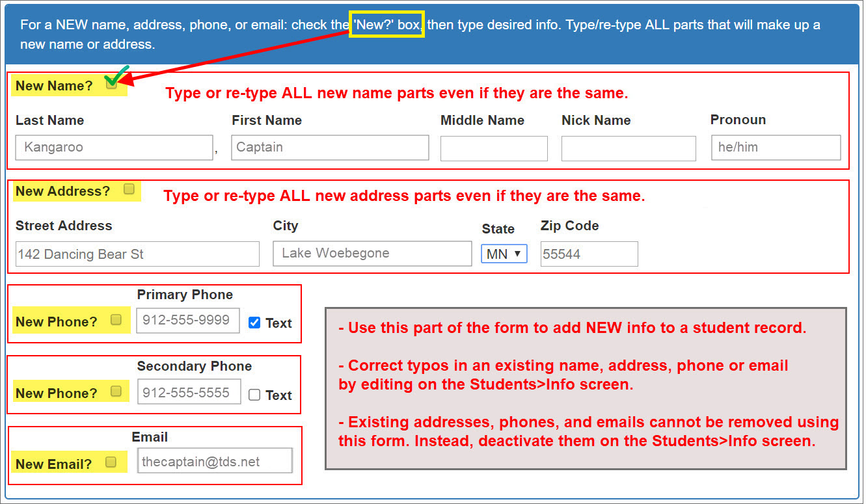
Task: Select the City field showing Lake Woebegone
Action: click(x=372, y=254)
